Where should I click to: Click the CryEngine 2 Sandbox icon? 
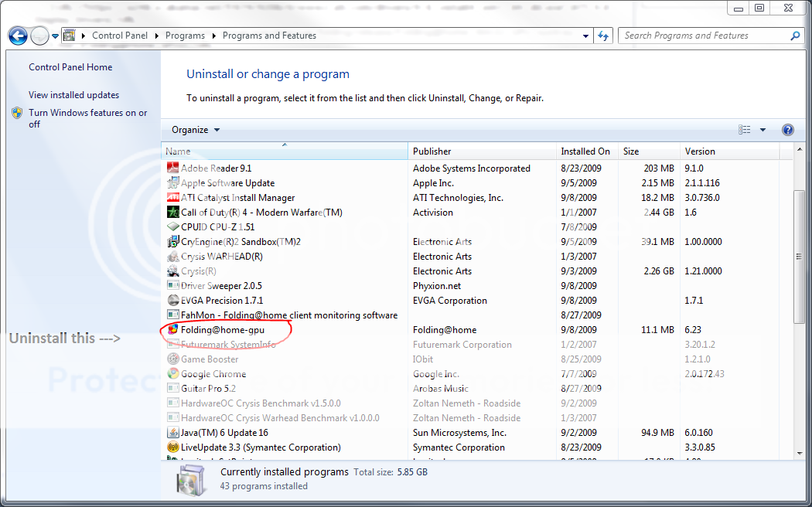[x=173, y=242]
